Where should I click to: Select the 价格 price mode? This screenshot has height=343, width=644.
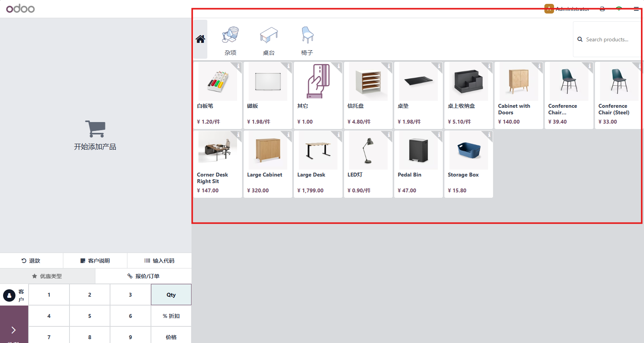171,335
